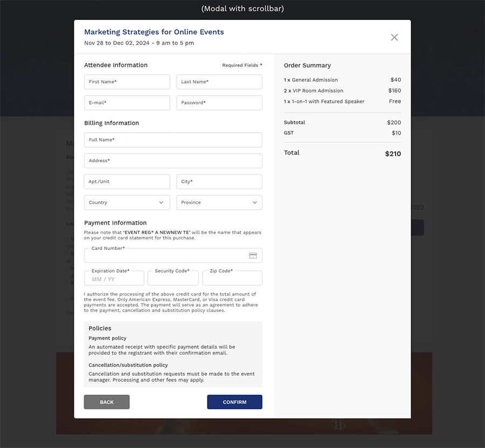Select the E-mail input field
485x448 pixels.
[127, 103]
